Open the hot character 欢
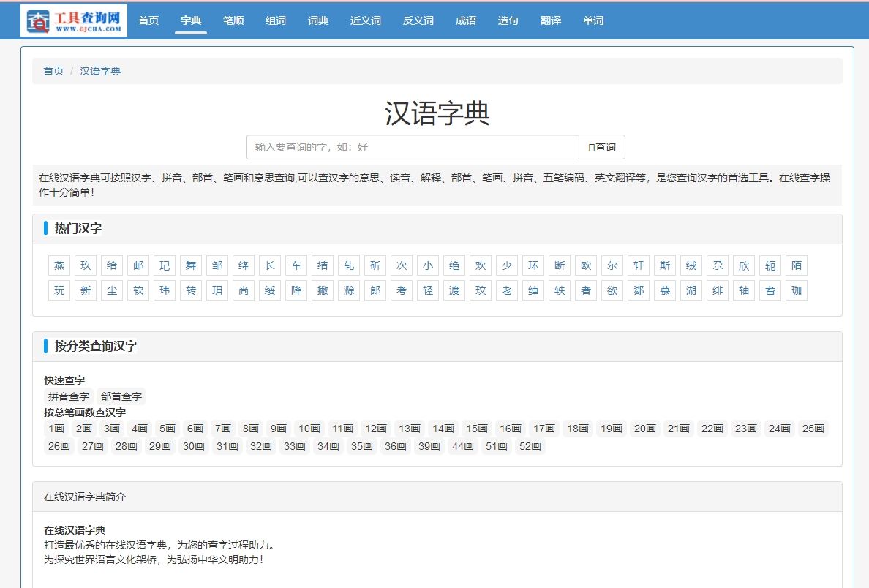 [x=481, y=265]
